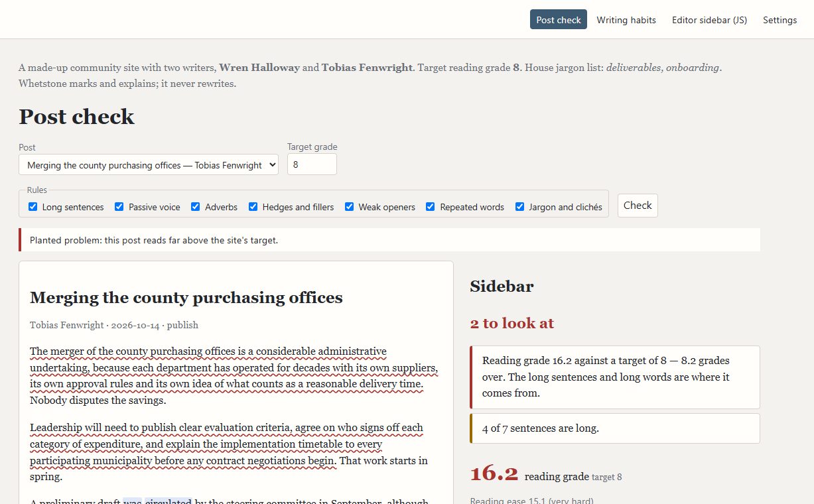814x504 pixels.
Task: Open the Settings page
Action: pos(780,20)
